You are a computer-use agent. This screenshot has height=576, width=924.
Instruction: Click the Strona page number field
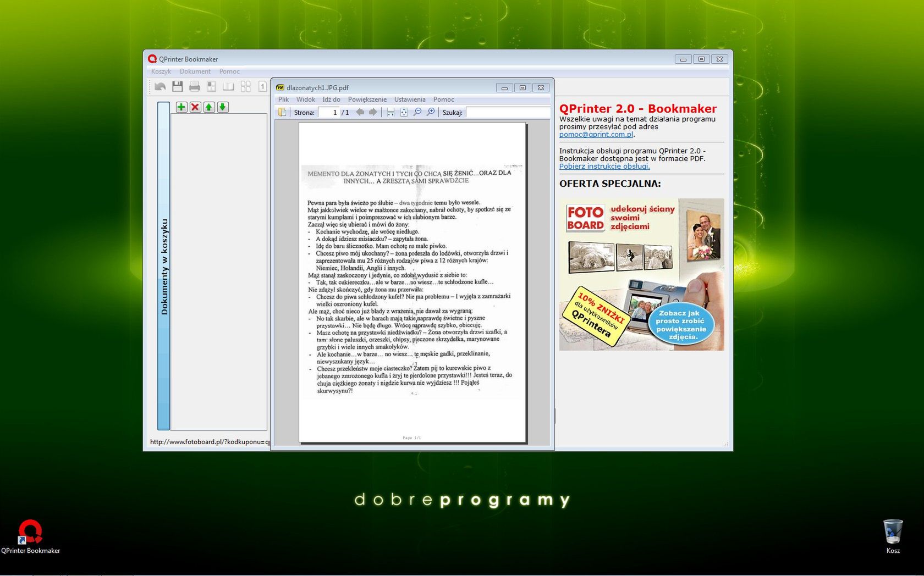[328, 112]
